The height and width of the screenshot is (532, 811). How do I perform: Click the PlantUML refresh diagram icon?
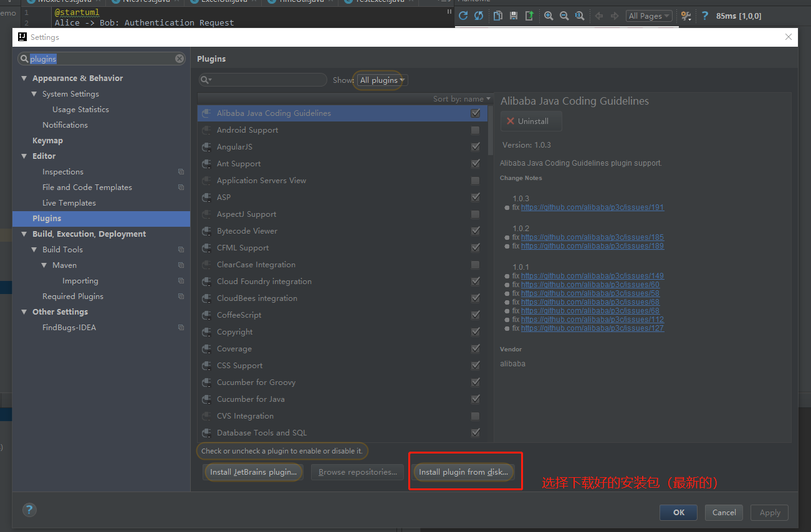(463, 16)
